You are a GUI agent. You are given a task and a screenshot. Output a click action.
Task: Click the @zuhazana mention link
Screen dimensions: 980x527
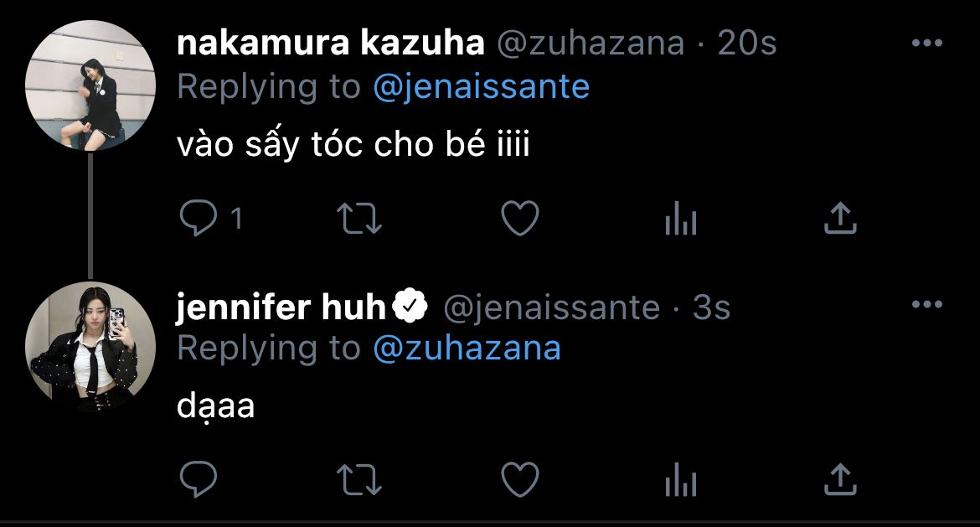(x=467, y=348)
